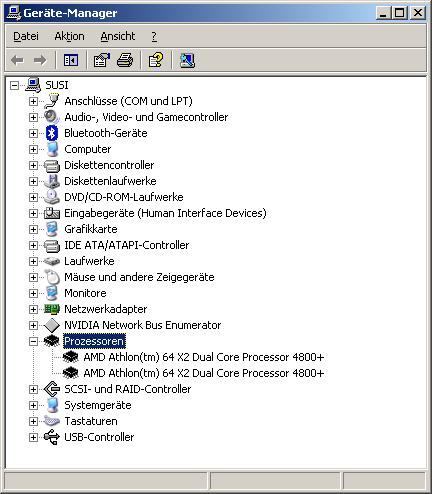Viewport: 432px width, 494px height.
Task: Click the Tastaturen keyboard icon
Action: pyautogui.click(x=52, y=421)
